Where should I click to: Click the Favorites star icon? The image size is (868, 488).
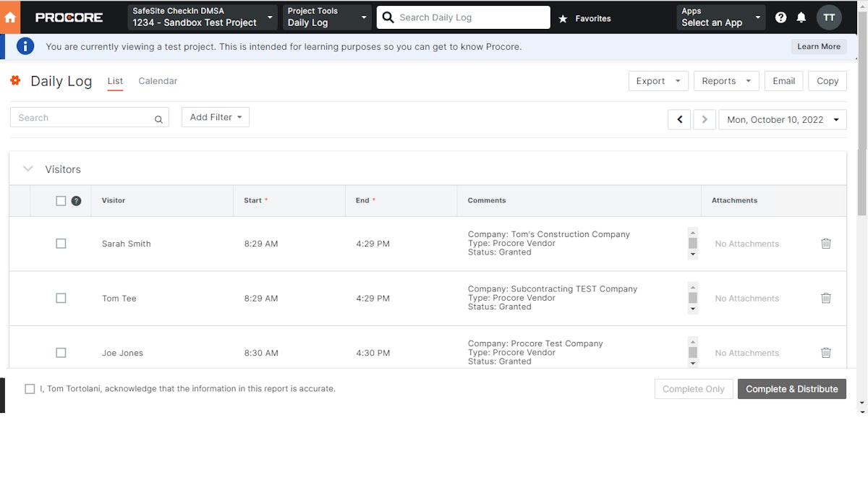pyautogui.click(x=563, y=18)
